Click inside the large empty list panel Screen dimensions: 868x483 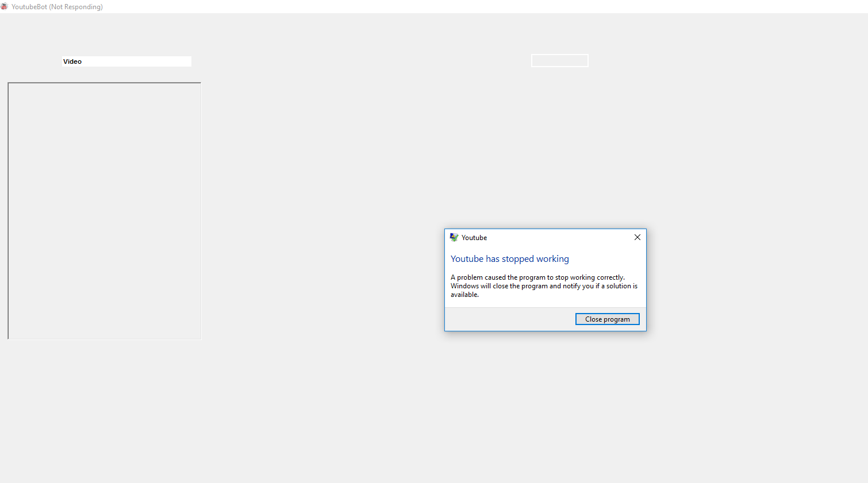(x=105, y=211)
